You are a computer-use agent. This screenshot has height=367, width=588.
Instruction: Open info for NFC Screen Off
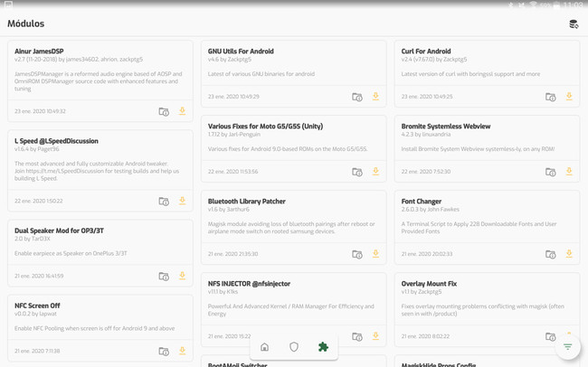click(x=164, y=352)
